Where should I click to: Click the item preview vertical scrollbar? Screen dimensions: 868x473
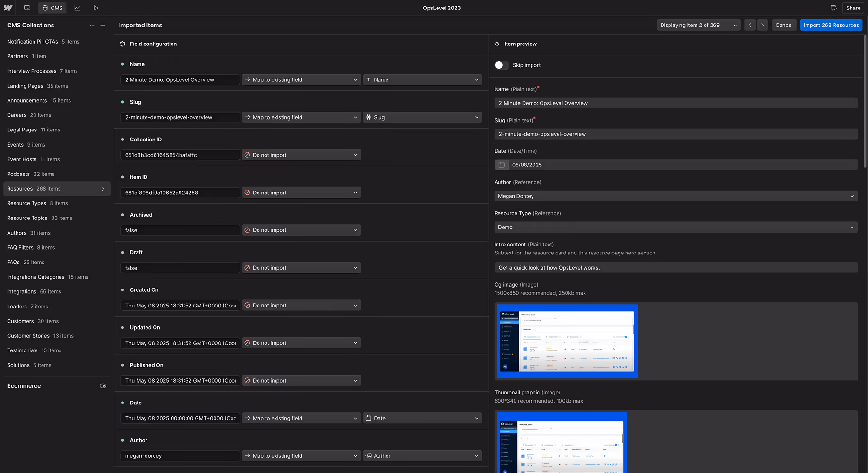(865, 102)
